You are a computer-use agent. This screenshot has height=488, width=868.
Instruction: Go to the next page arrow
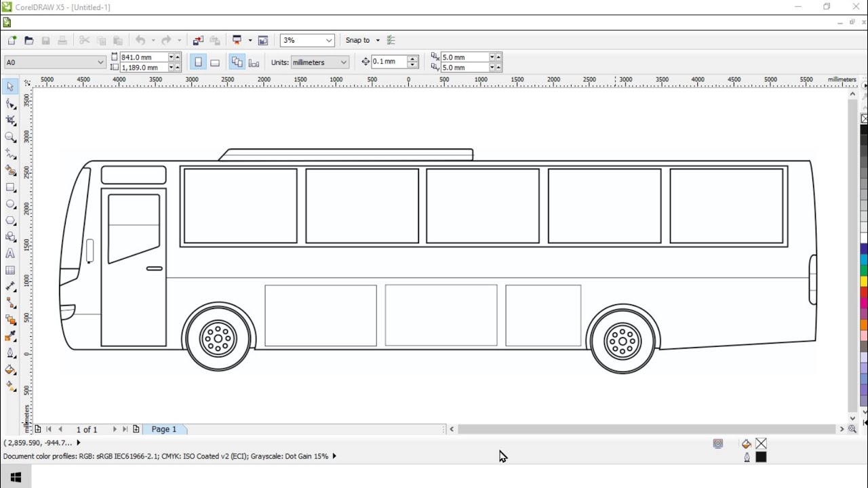[114, 429]
